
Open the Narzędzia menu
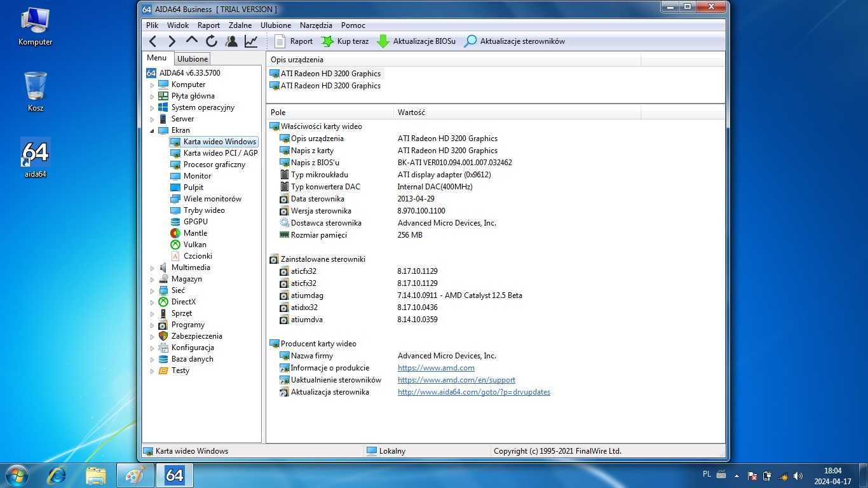[316, 25]
